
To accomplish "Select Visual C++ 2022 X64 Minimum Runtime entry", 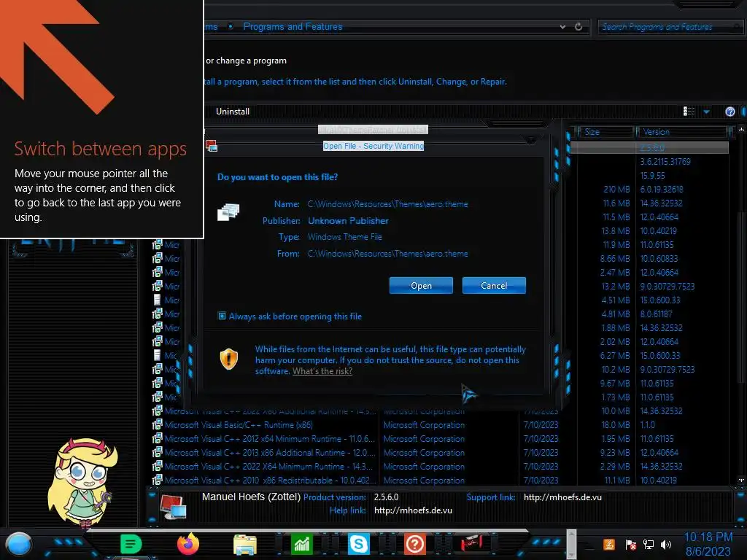I will 441,466.
